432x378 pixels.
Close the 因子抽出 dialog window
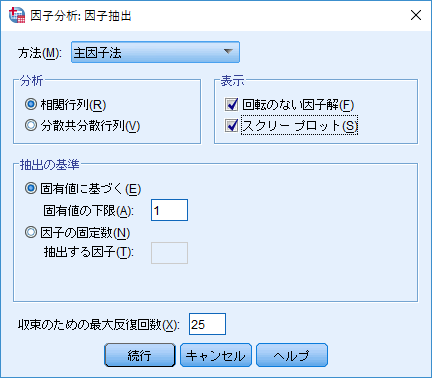point(416,15)
